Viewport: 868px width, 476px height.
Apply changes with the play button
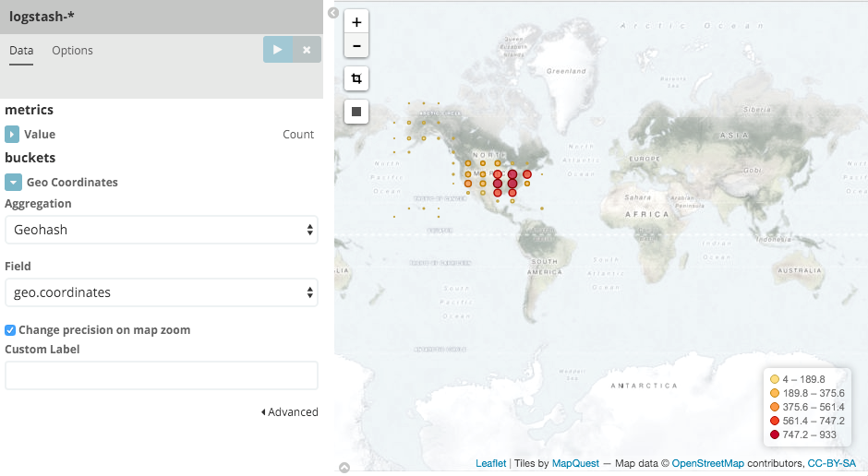(x=278, y=50)
